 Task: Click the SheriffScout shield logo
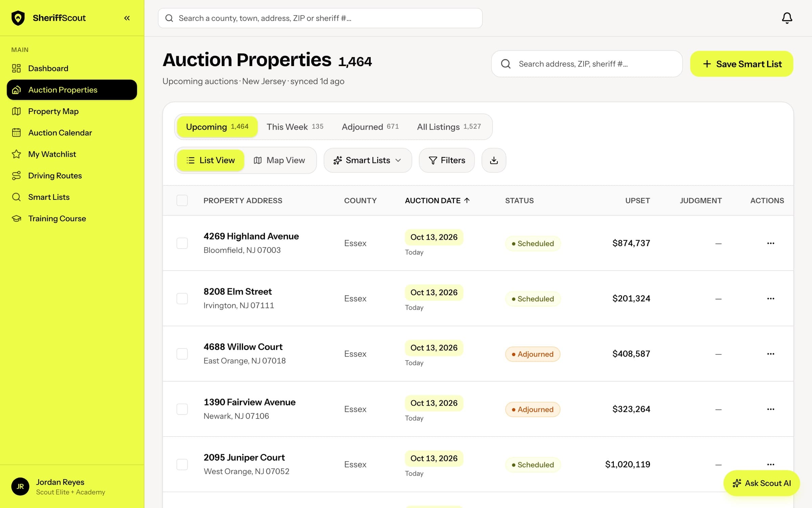pyautogui.click(x=18, y=18)
